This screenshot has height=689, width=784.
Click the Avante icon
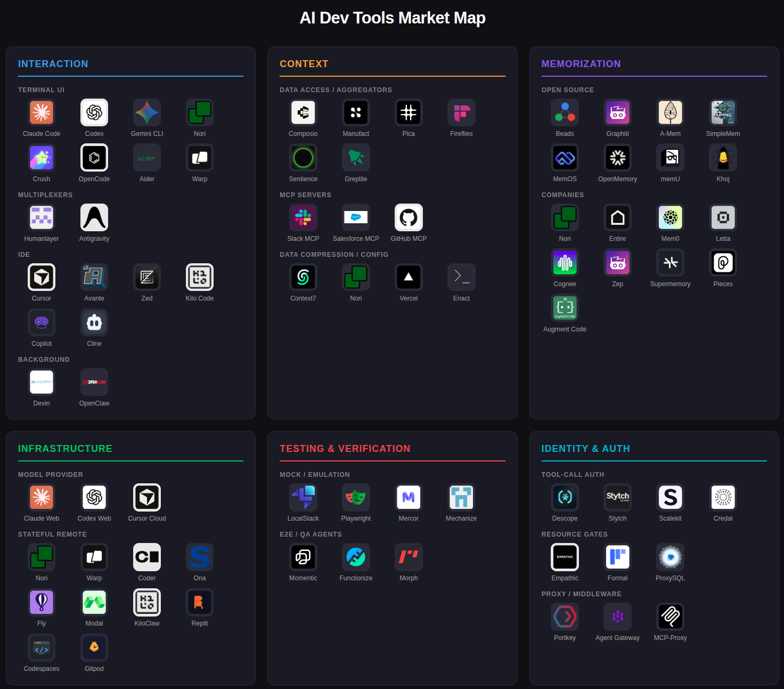pyautogui.click(x=94, y=277)
